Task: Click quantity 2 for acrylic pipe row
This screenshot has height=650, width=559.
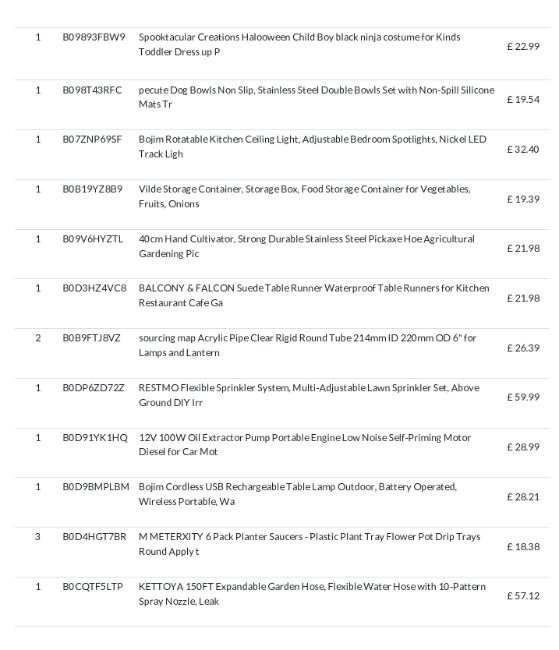Action: point(38,338)
